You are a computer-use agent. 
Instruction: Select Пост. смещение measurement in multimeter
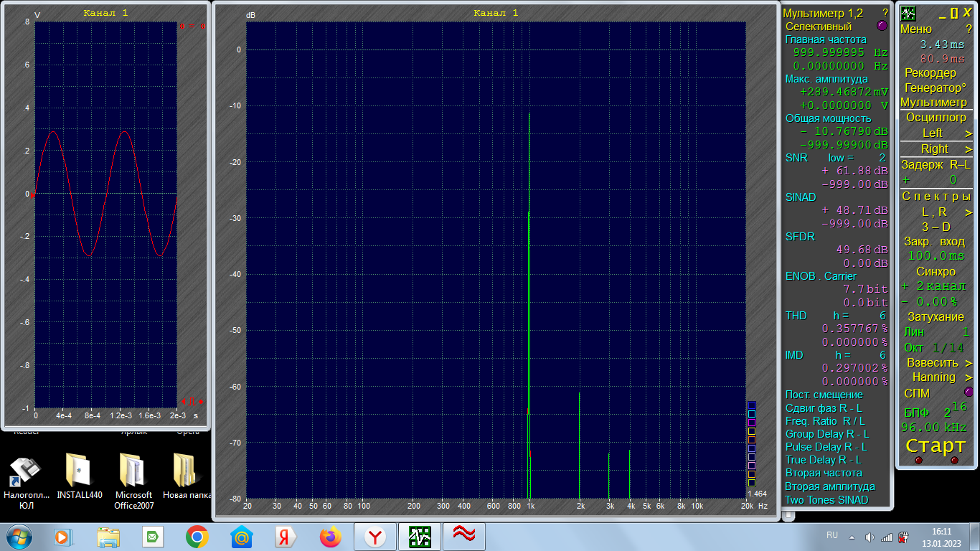pyautogui.click(x=824, y=395)
